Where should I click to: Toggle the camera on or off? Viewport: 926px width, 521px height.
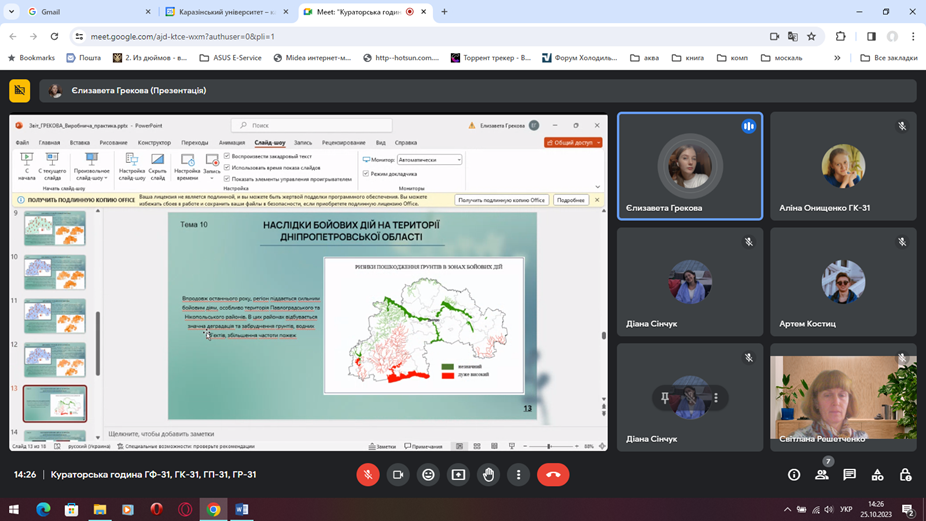coord(398,475)
